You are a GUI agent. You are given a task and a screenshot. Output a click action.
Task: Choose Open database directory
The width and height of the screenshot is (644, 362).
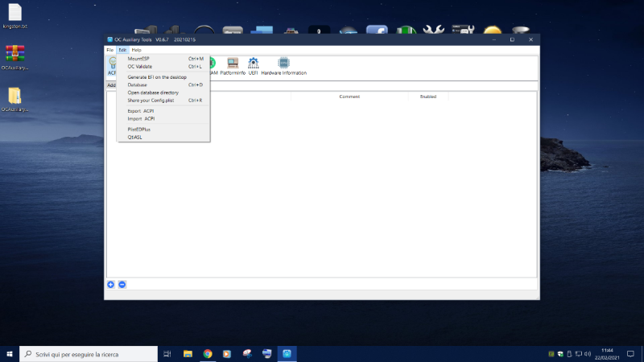coord(163,93)
